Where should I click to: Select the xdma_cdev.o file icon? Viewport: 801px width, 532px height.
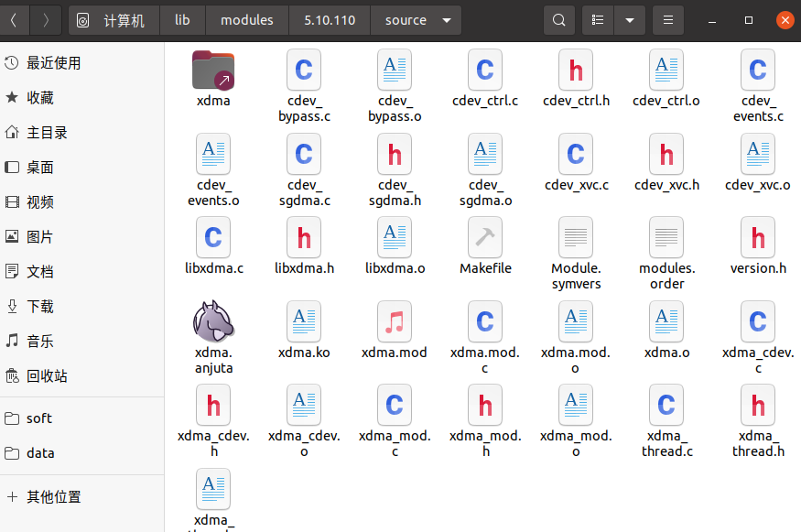[x=304, y=406]
